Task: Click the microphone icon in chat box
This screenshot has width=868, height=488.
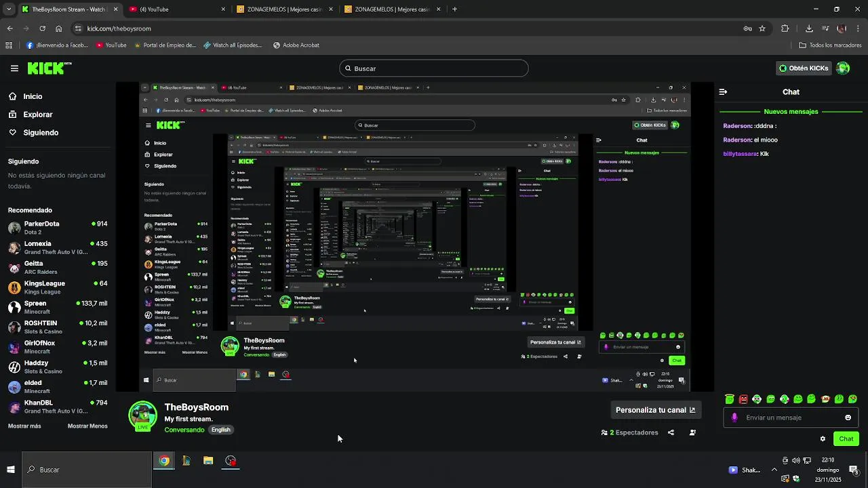Action: [x=734, y=418]
